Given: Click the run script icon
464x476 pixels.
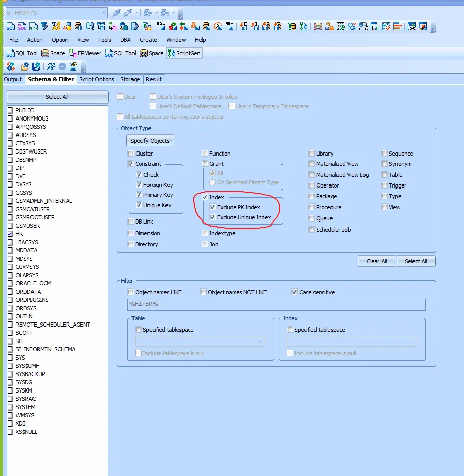Looking at the screenshot, I should pos(51,66).
